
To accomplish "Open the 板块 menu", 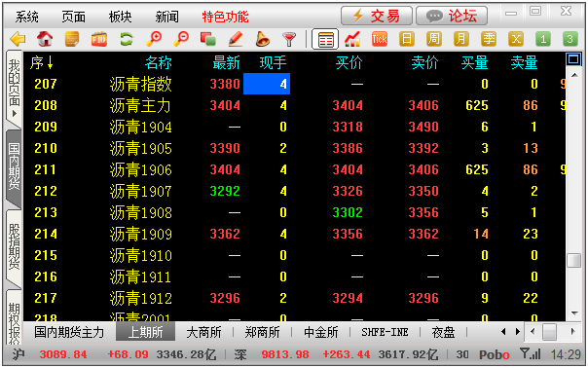I will coord(121,17).
